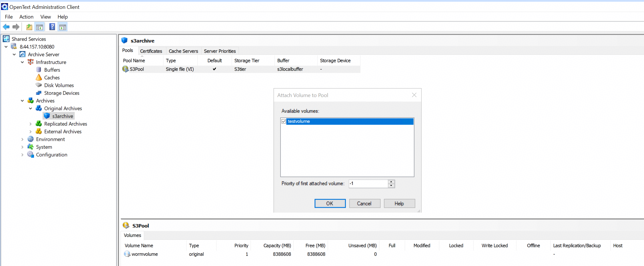Click the Back arrow toolbar icon
Screen dimensions: 644x266
6,27
